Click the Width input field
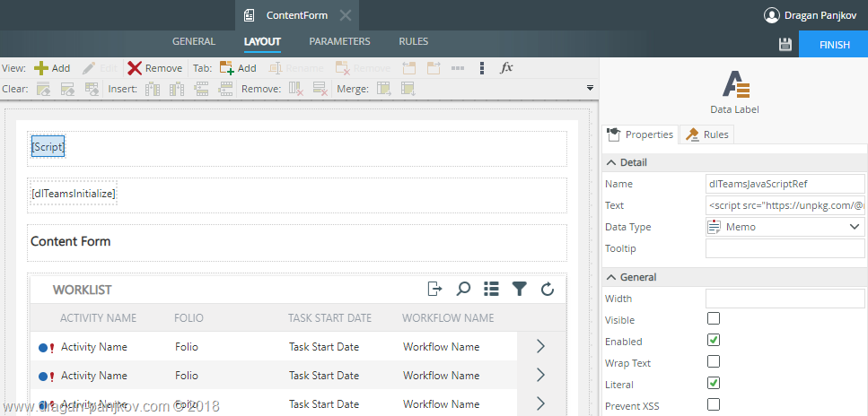Image resolution: width=868 pixels, height=416 pixels. click(x=785, y=299)
